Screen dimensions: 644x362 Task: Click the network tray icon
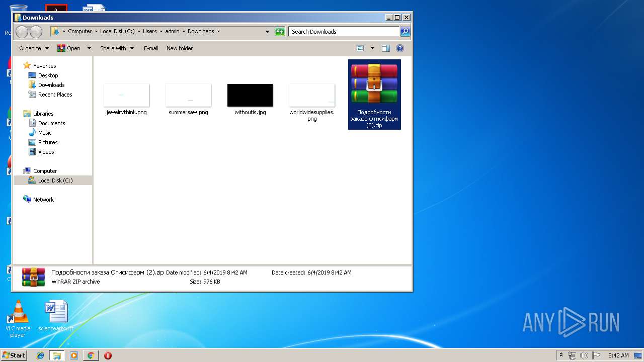[572, 355]
